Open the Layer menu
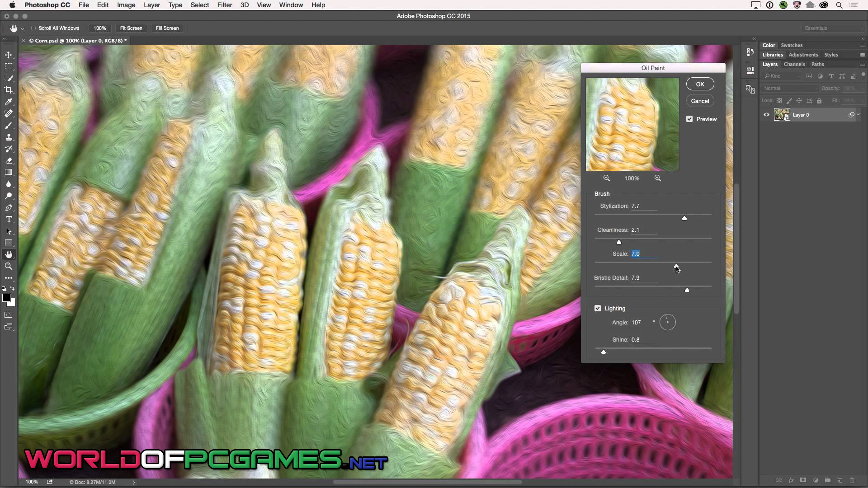Screen dimensions: 868x488 pos(152,5)
